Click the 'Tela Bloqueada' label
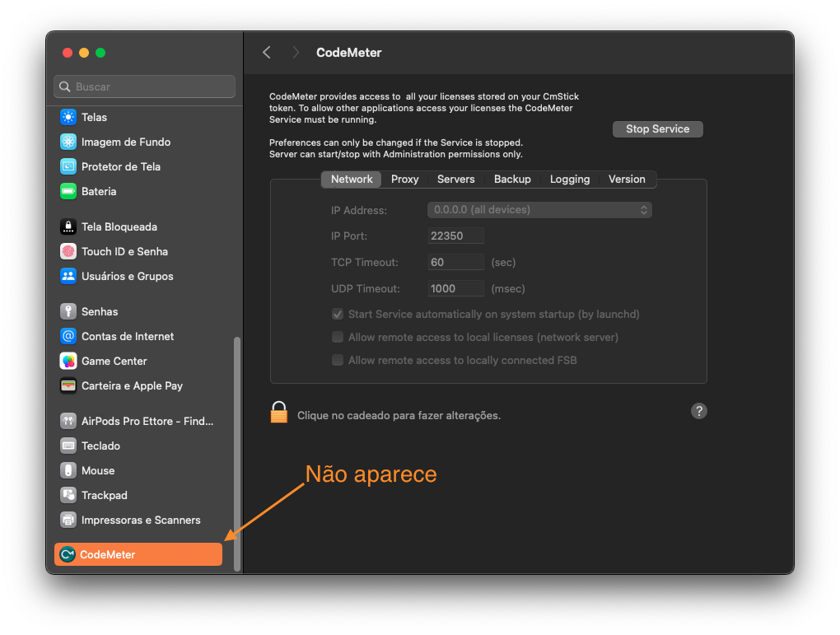The image size is (840, 635). point(119,226)
